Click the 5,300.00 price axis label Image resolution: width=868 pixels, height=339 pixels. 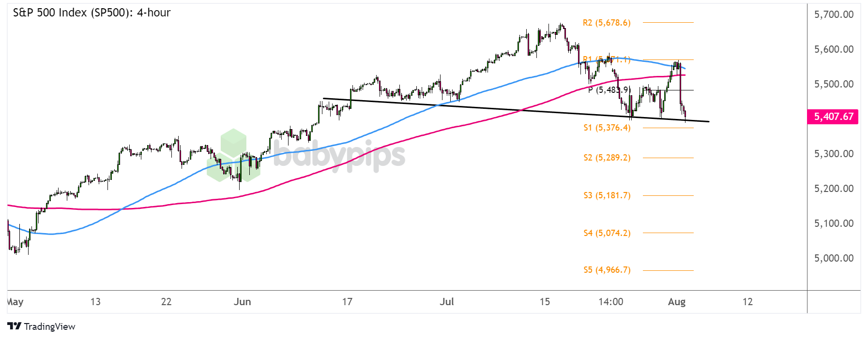834,154
